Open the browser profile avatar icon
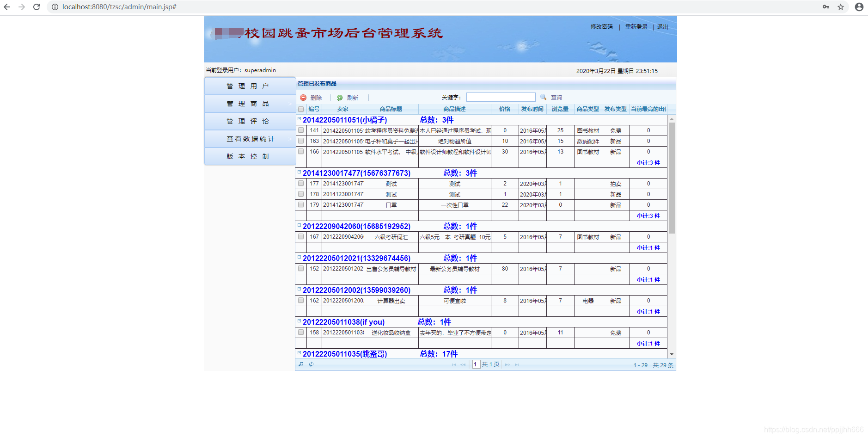Viewport: 868px width, 438px height. [859, 7]
